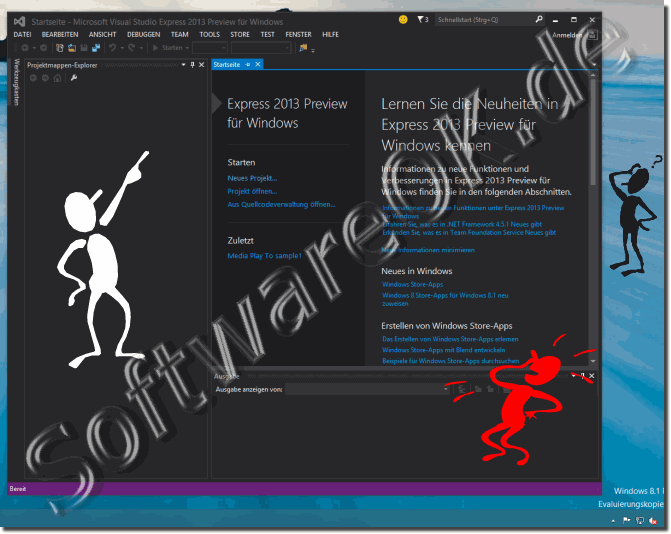Click the Windows Store-Apps link
Screen dimensions: 671x534
point(413,285)
